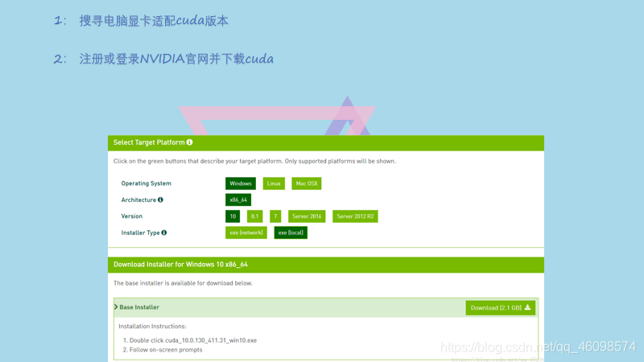Click the info icon beside Select Target Platform
Viewport: 644px width, 362px height.
[x=189, y=142]
